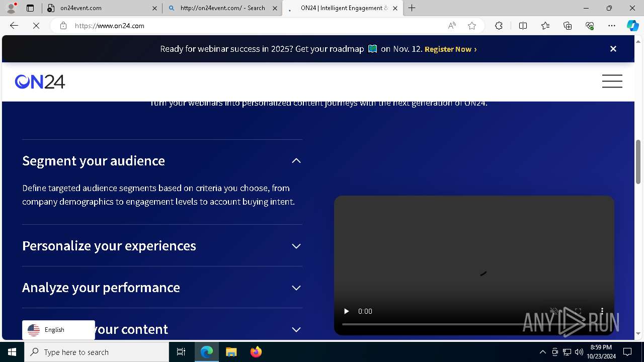
Task: Follow the Register Now link
Action: pos(450,49)
